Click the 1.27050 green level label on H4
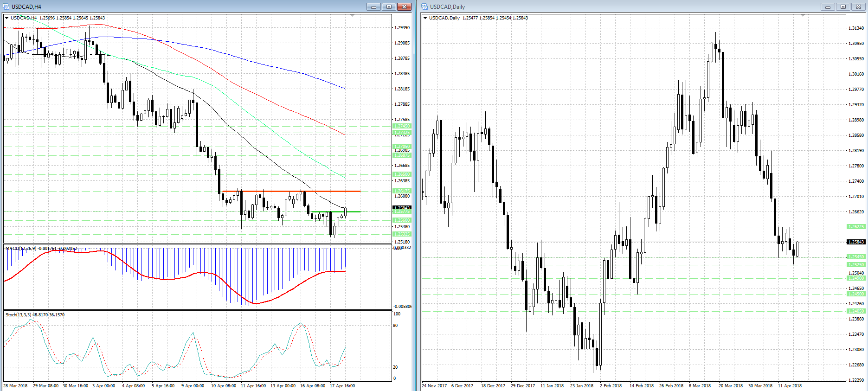This screenshot has width=868, height=391. tap(402, 146)
